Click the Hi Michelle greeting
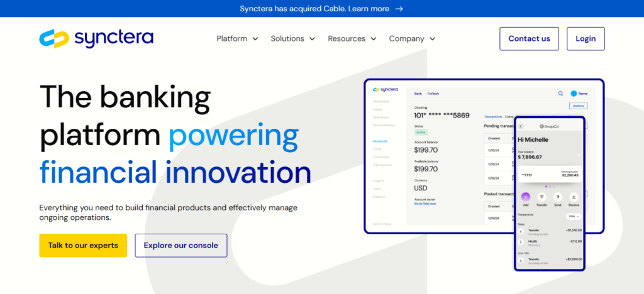 533,140
